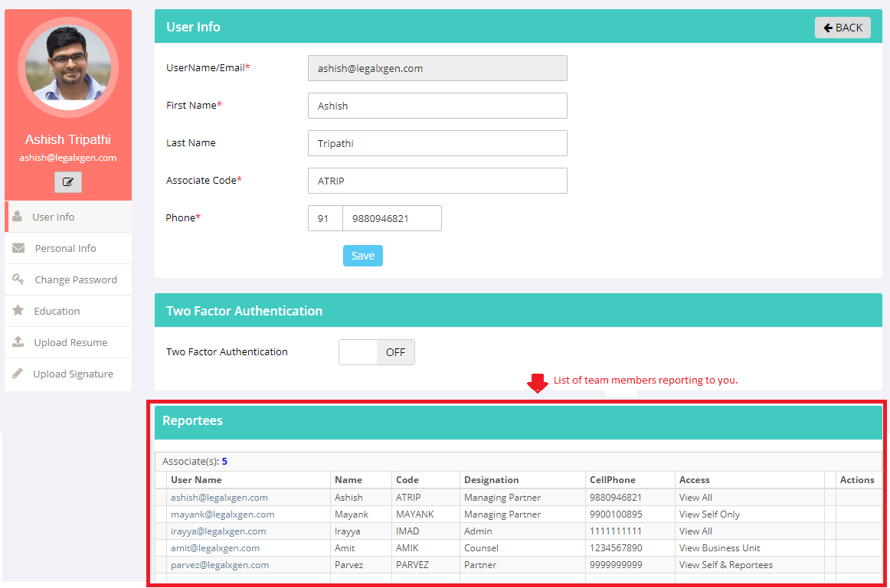Click the phone country code field

click(x=325, y=218)
